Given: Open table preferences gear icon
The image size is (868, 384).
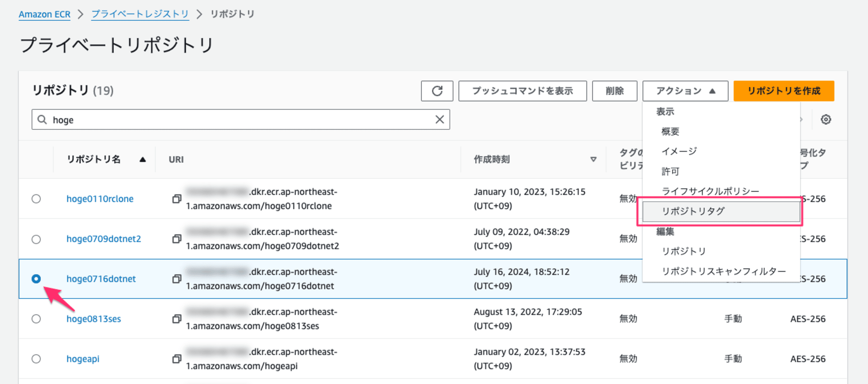Looking at the screenshot, I should [x=826, y=119].
